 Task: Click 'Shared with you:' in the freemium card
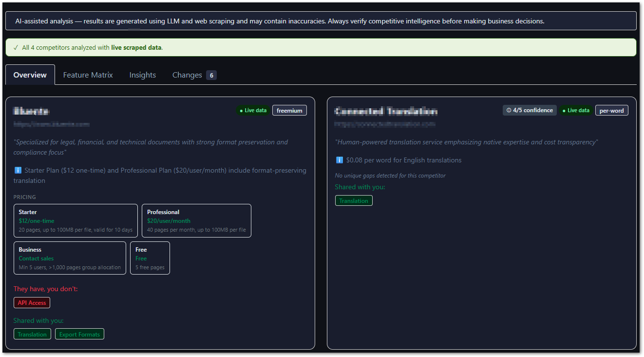[x=38, y=320]
